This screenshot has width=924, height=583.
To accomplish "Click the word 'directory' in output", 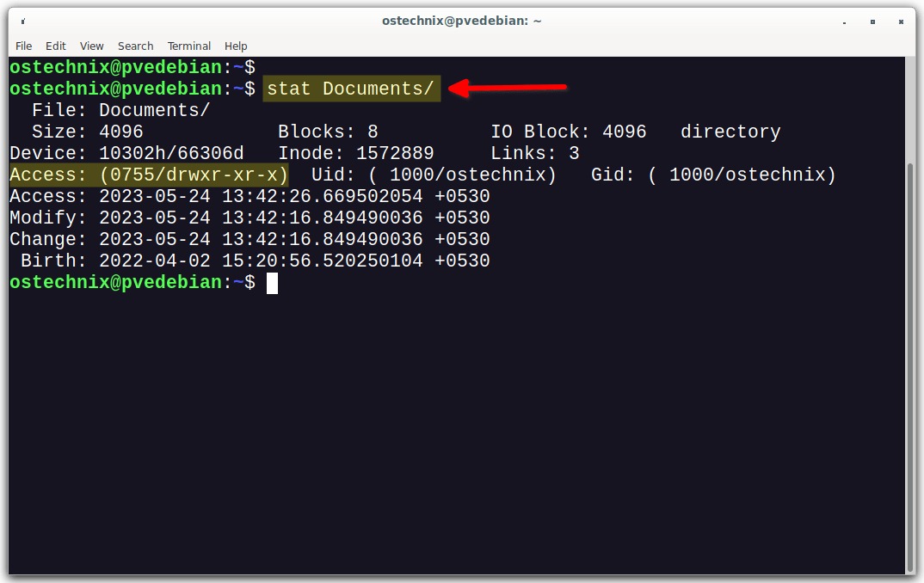I will click(730, 132).
